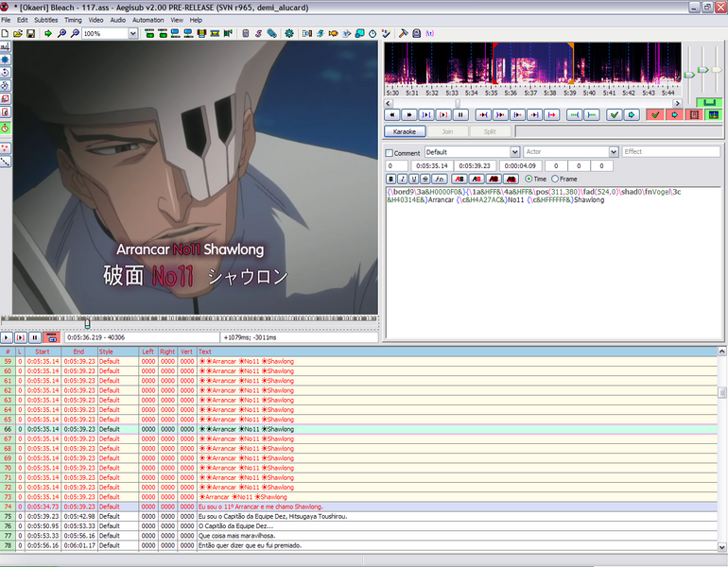Image resolution: width=728 pixels, height=567 pixels.
Task: Set primary color with first AB button
Action: (459, 180)
